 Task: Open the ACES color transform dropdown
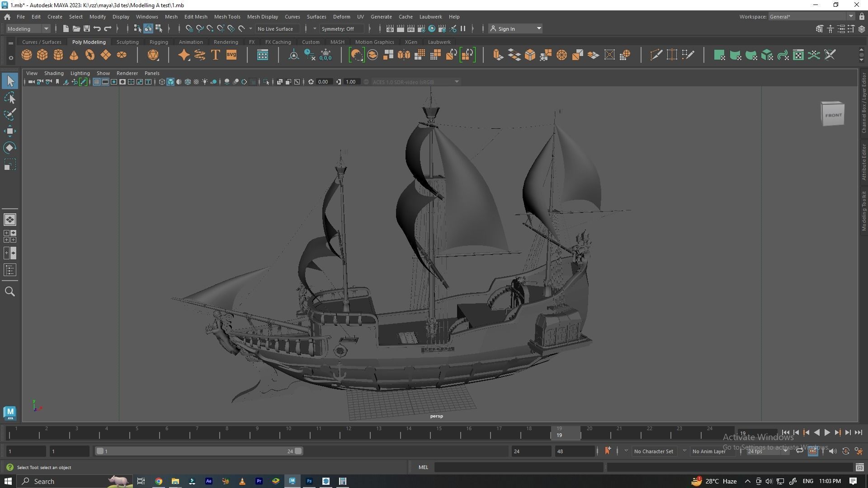pyautogui.click(x=415, y=82)
